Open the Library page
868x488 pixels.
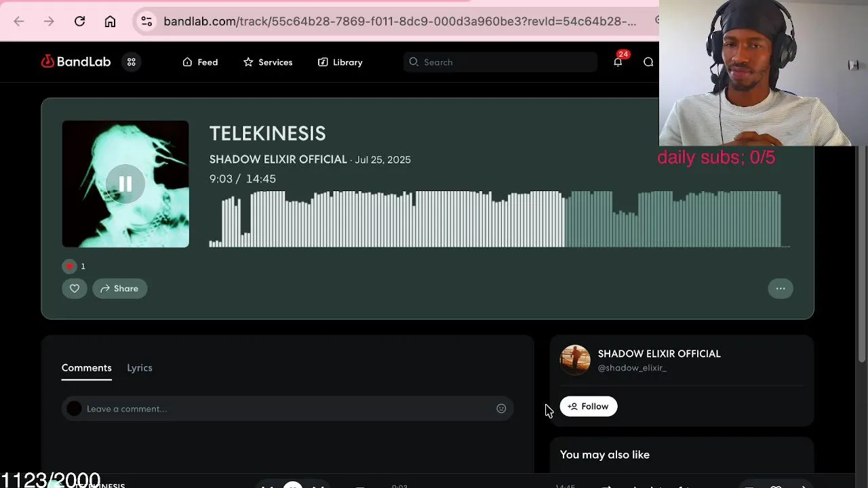click(x=340, y=62)
